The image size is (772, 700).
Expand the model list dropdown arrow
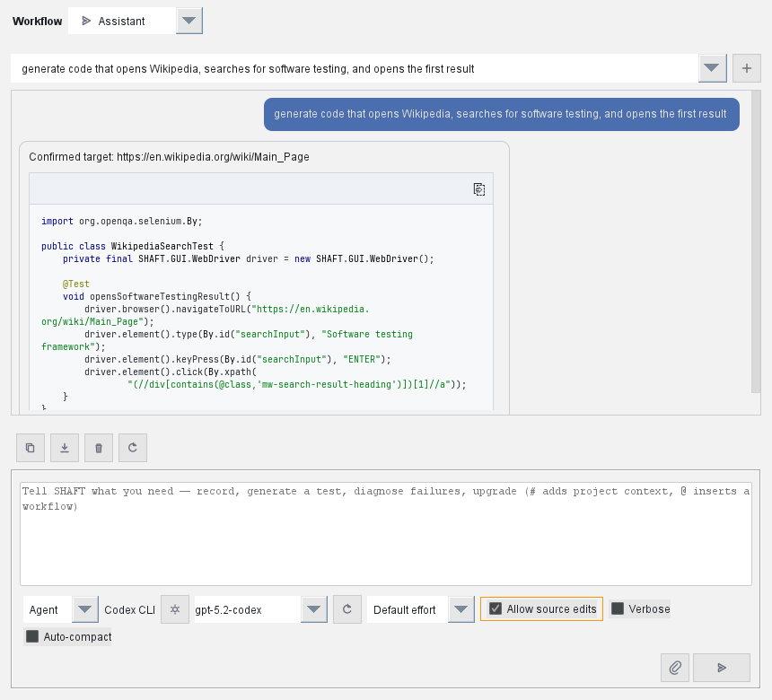coord(313,609)
